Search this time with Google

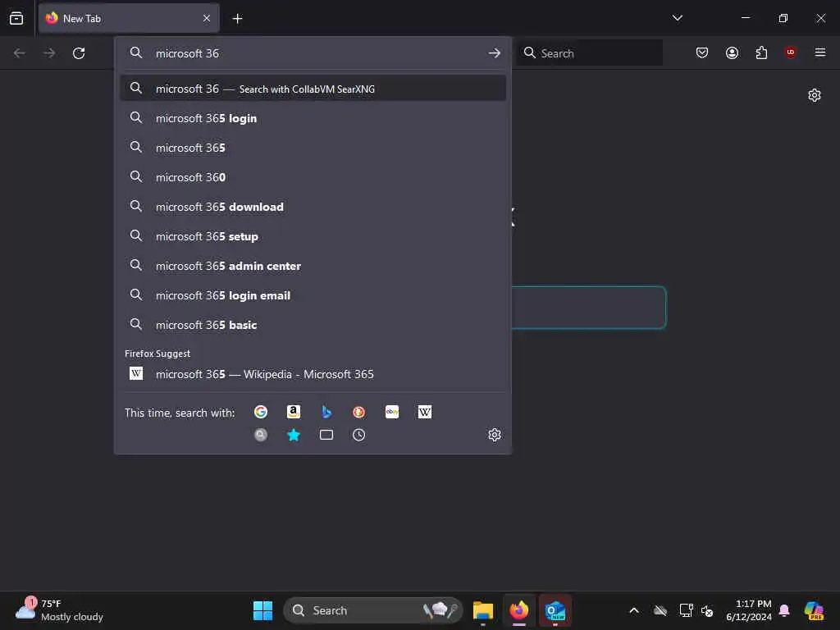pyautogui.click(x=261, y=412)
